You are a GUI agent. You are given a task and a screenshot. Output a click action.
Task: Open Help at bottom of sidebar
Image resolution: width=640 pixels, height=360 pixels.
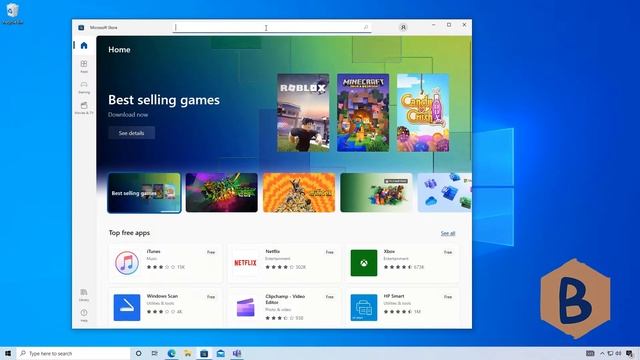click(x=84, y=315)
